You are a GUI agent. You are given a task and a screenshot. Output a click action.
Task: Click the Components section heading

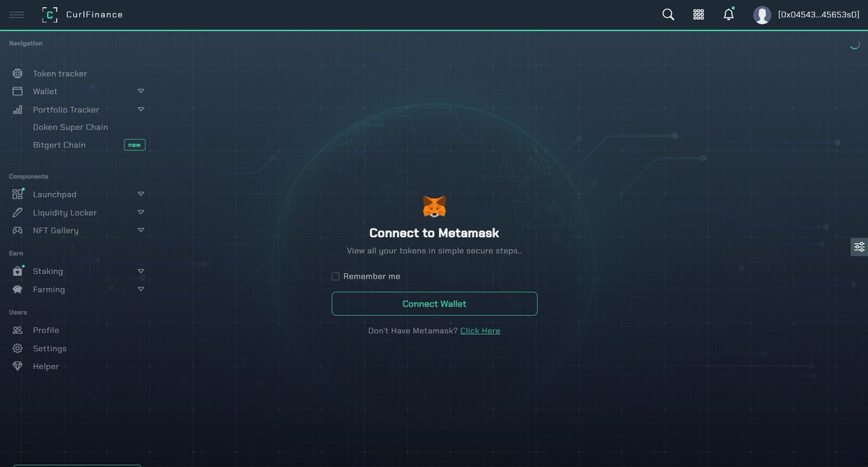click(x=28, y=176)
